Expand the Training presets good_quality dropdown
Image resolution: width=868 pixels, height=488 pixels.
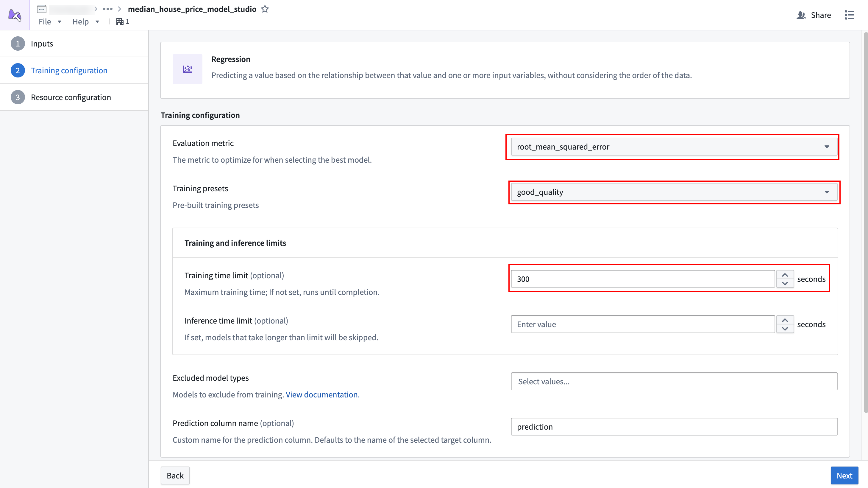674,192
